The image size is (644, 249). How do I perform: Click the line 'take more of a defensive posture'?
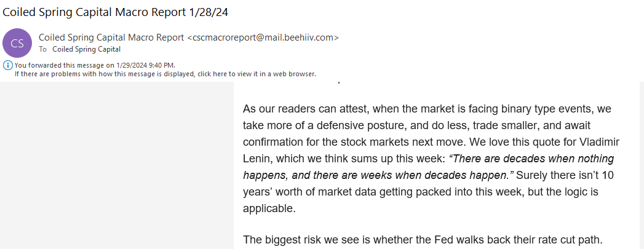(x=416, y=126)
